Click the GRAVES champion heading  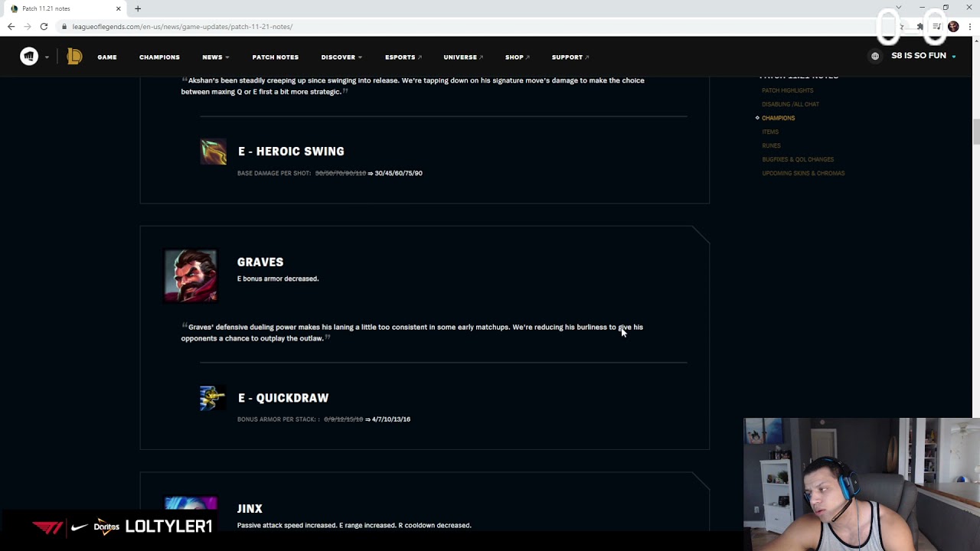point(260,262)
